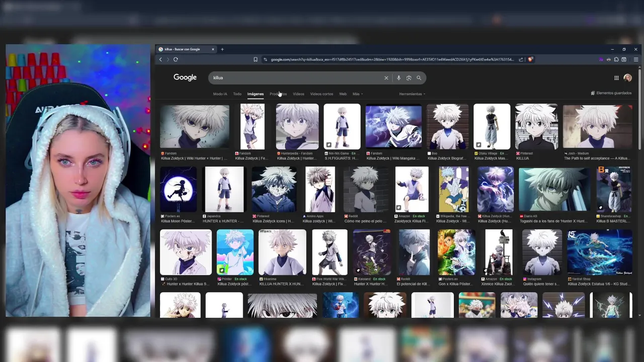Open Elementos guardados
The width and height of the screenshot is (644, 362).
tap(611, 93)
